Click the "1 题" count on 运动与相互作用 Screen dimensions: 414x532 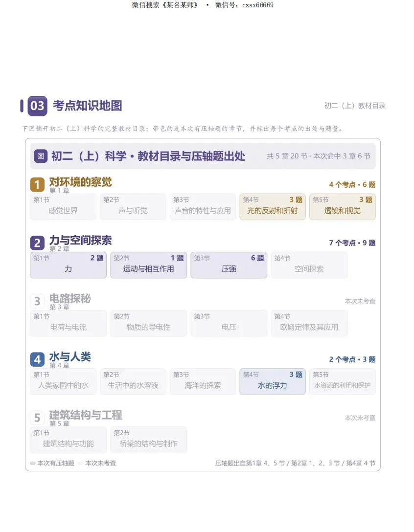click(x=177, y=258)
